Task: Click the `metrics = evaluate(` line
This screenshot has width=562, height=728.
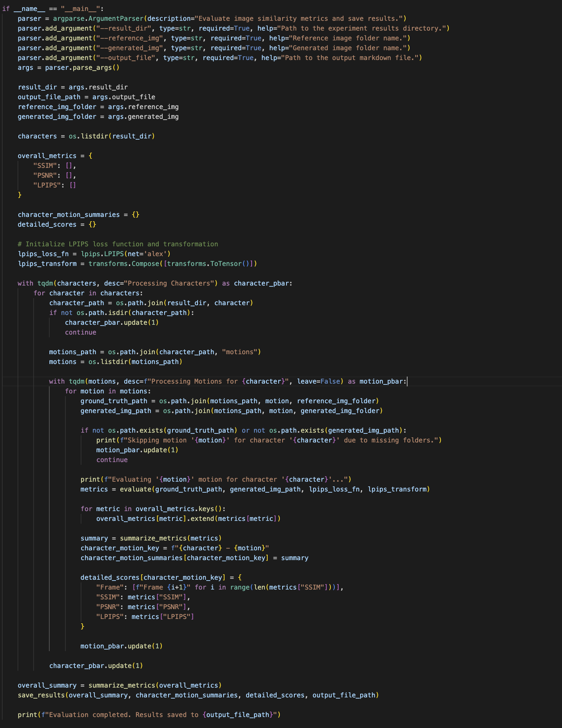Action: click(x=255, y=489)
